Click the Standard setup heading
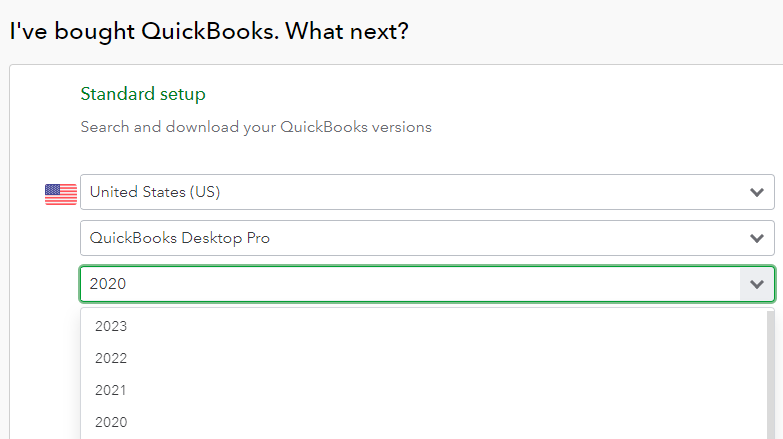The width and height of the screenshot is (783, 439). (143, 94)
